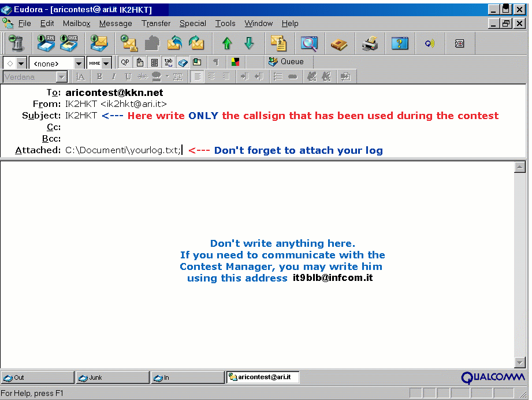
Task: Click the Underline formatting button
Action: [128, 77]
